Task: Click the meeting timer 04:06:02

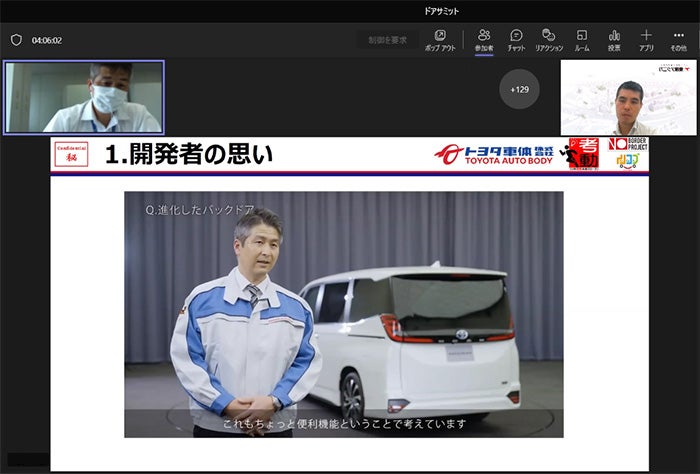Action: click(x=47, y=40)
